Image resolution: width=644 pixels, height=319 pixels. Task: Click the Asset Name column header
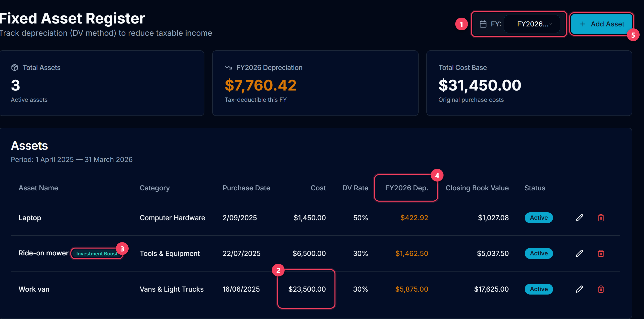(x=38, y=188)
